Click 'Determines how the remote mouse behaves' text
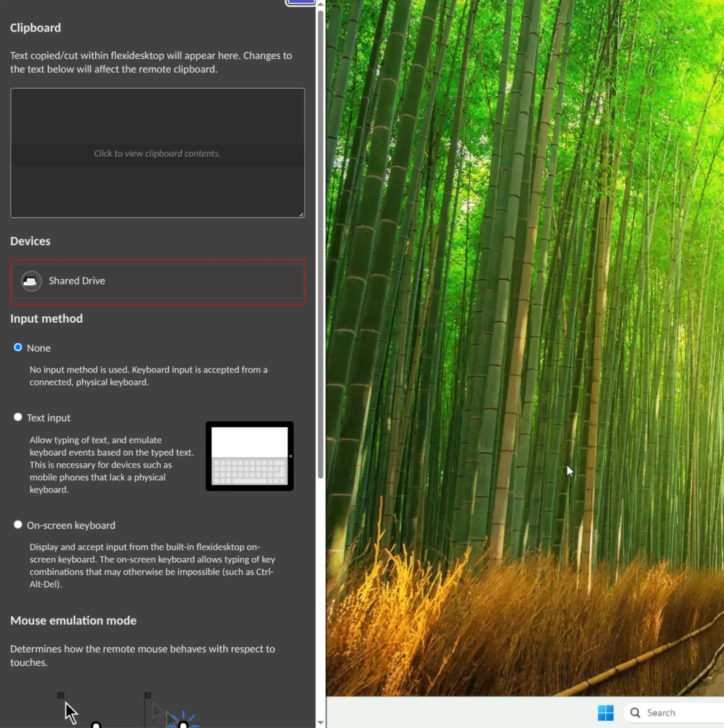 click(x=143, y=656)
